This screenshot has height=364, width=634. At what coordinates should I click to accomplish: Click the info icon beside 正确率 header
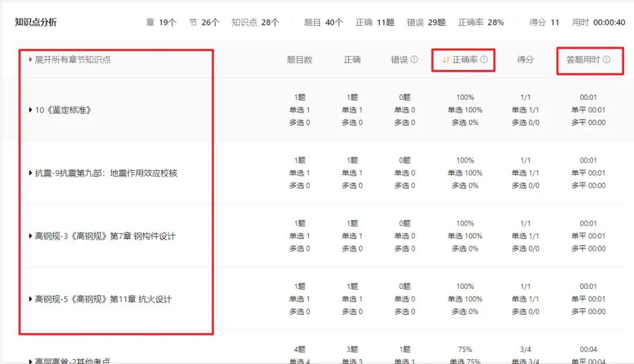(x=484, y=59)
